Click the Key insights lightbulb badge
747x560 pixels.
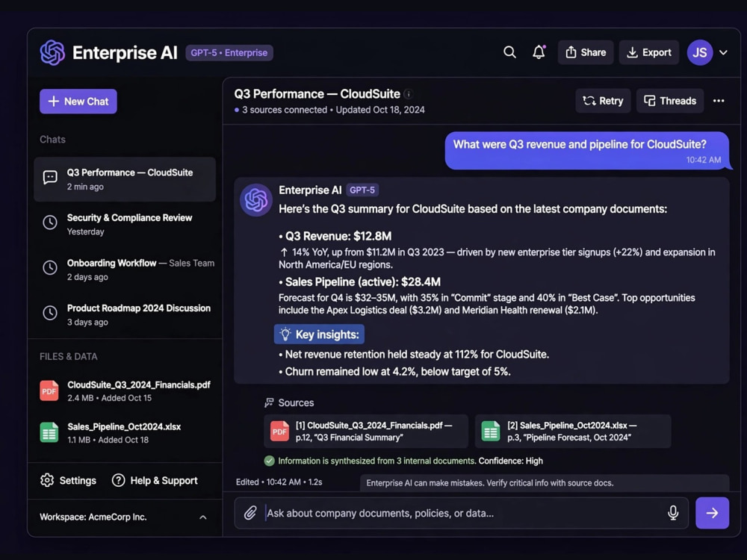pyautogui.click(x=319, y=335)
